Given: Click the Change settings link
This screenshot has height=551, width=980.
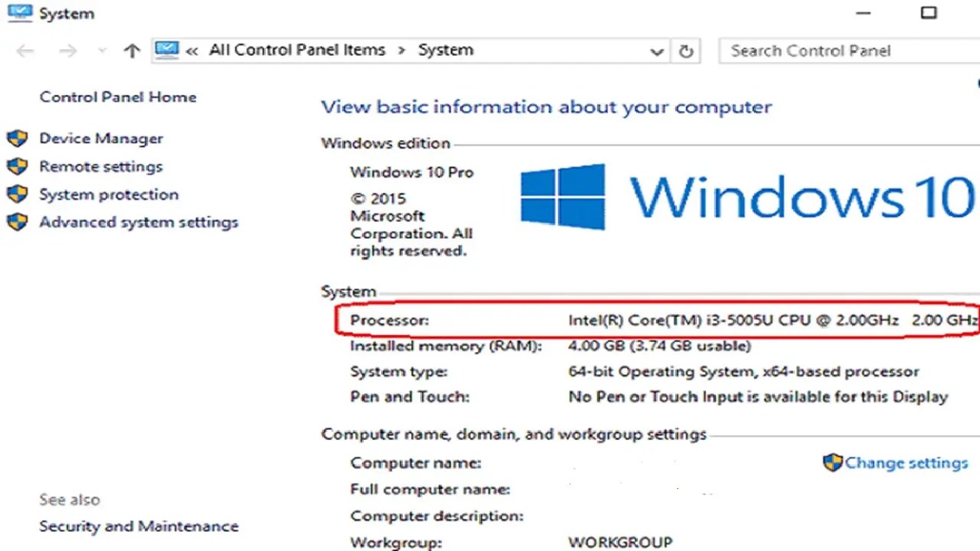Looking at the screenshot, I should coord(906,462).
